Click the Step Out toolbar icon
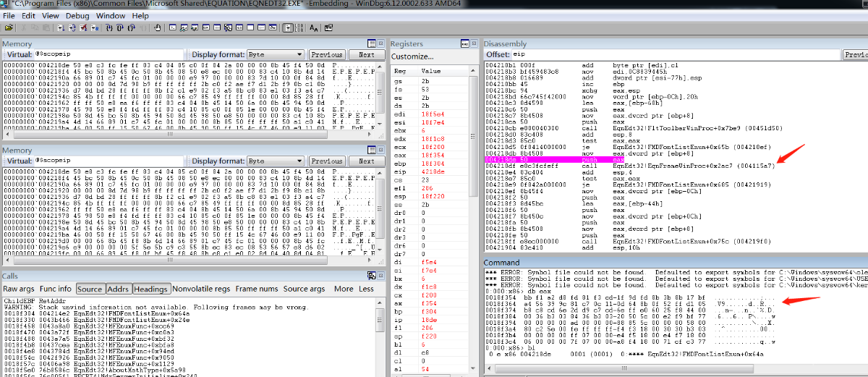The height and width of the screenshot is (377, 868). pos(132,27)
